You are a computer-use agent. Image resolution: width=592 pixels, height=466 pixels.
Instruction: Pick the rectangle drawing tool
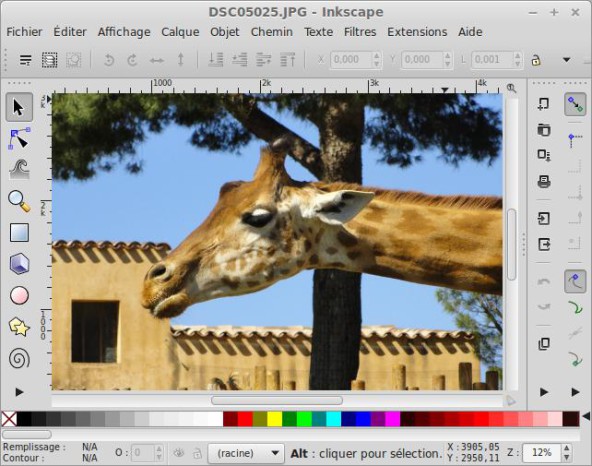click(x=19, y=232)
